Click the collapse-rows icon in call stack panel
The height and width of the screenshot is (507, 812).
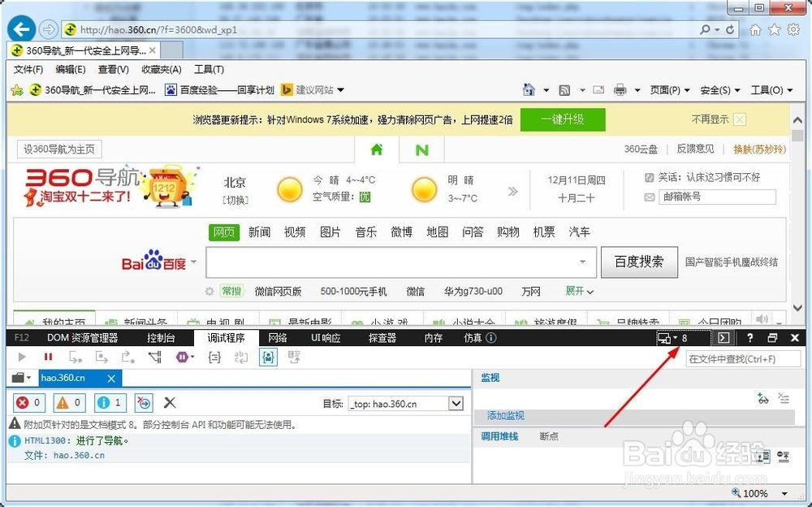pyautogui.click(x=784, y=456)
